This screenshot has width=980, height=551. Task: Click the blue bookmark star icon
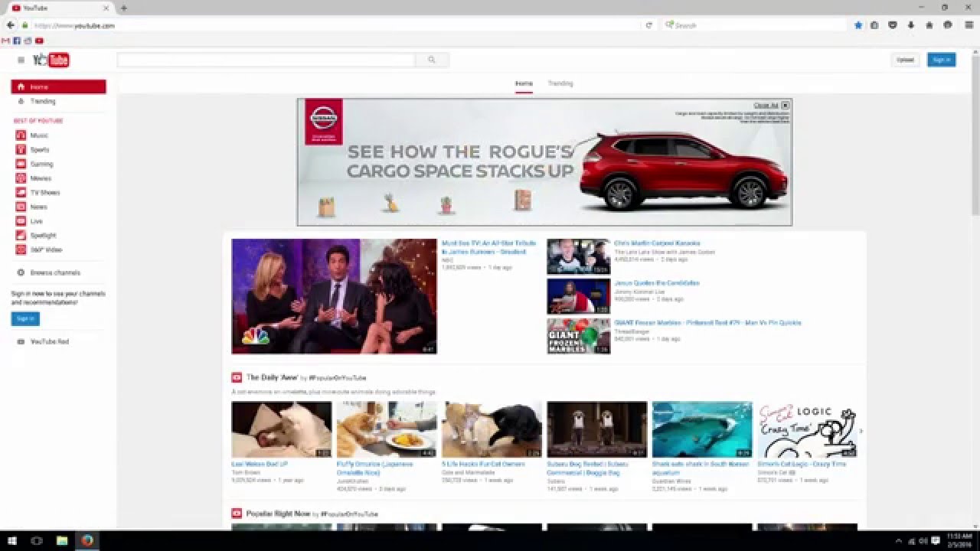858,25
